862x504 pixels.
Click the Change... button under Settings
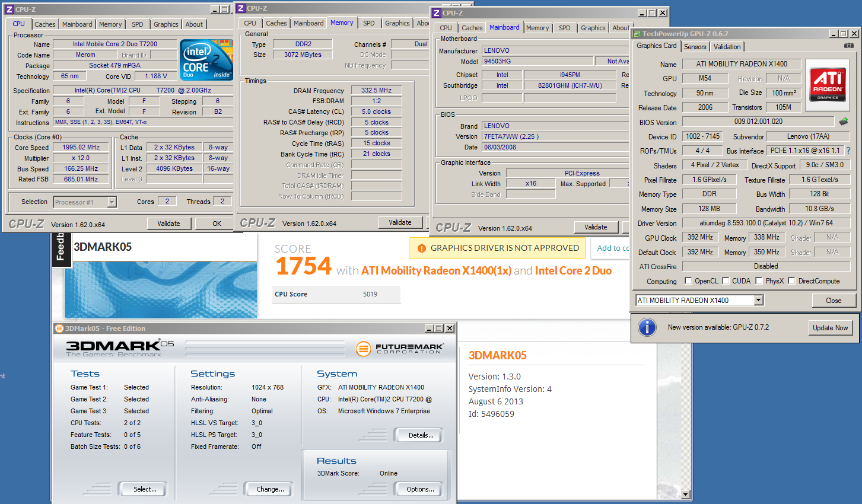click(x=268, y=489)
